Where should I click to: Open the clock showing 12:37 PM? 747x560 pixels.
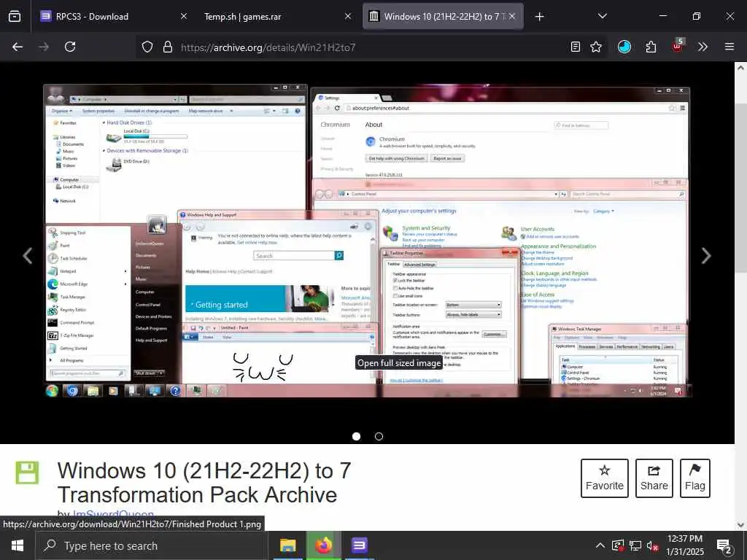(x=685, y=545)
